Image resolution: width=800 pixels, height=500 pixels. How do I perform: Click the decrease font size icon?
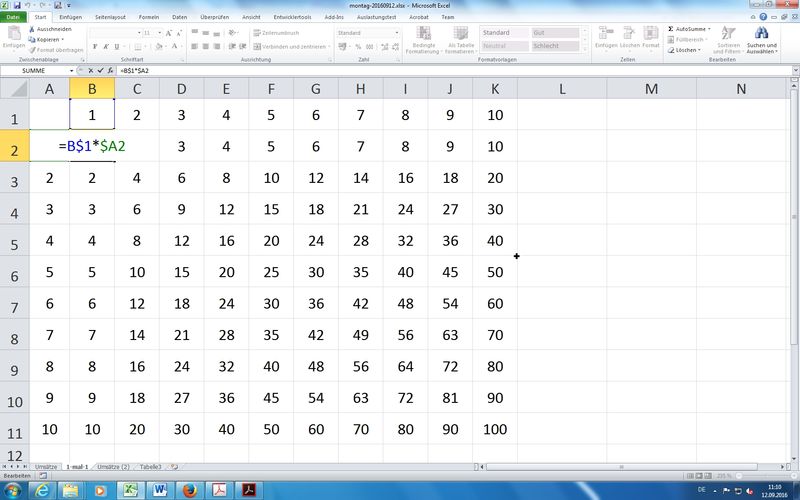click(179, 33)
